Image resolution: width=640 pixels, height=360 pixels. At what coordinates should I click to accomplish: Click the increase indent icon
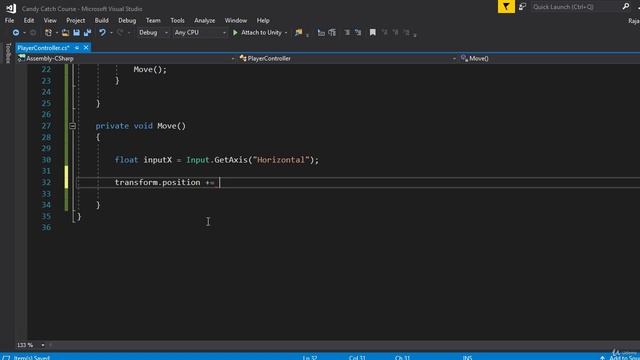[x=332, y=33]
